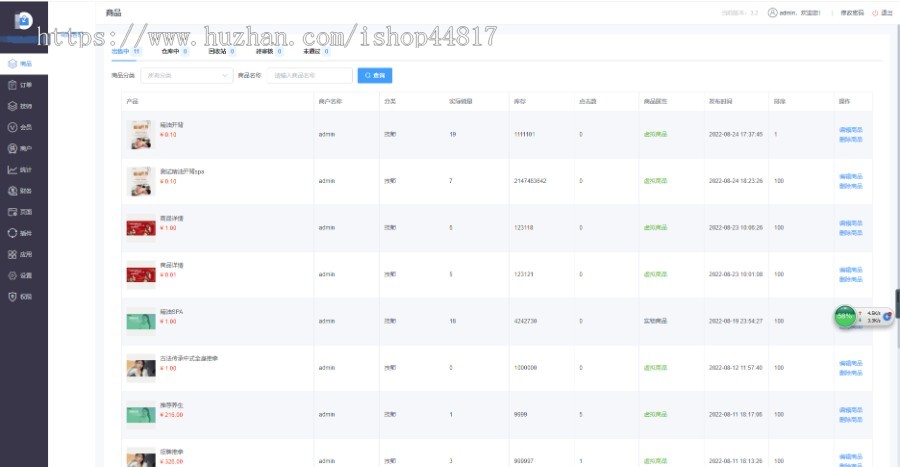Click 编辑商品 for the 2147483642 stock row
The image size is (900, 467).
pyautogui.click(x=851, y=177)
